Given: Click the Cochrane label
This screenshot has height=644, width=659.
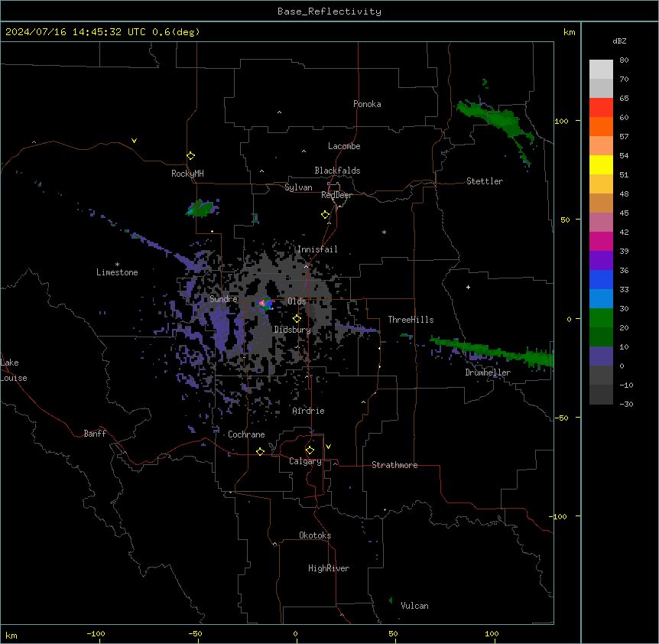Looking at the screenshot, I should click(x=246, y=434).
